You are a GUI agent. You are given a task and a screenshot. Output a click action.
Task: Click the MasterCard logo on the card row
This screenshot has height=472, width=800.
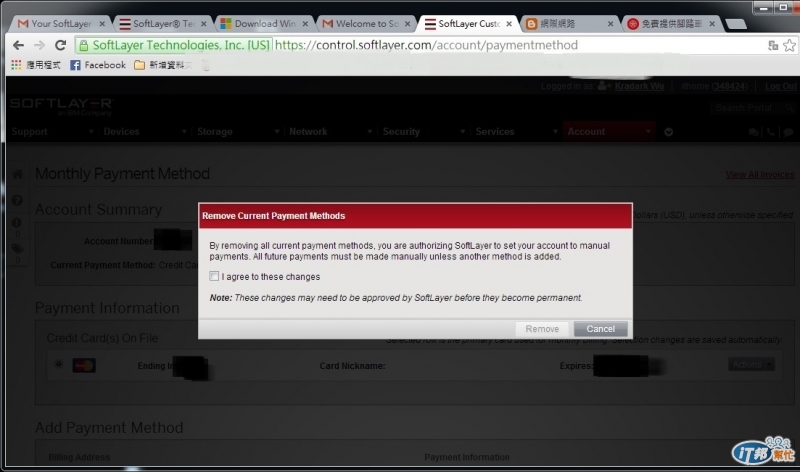(x=84, y=365)
